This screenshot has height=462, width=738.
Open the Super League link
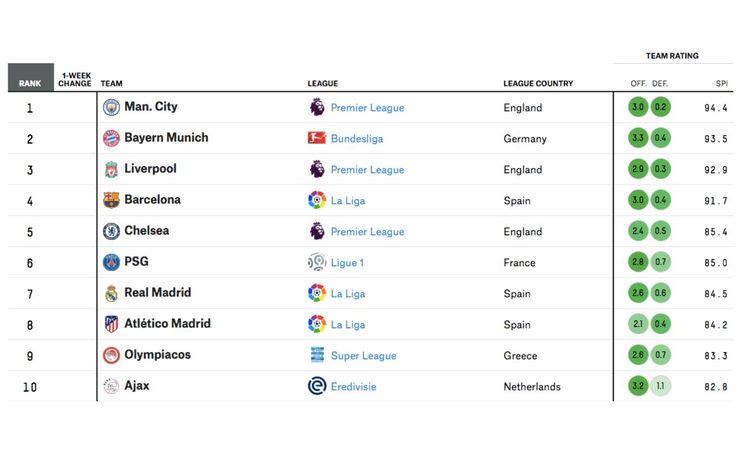363,356
